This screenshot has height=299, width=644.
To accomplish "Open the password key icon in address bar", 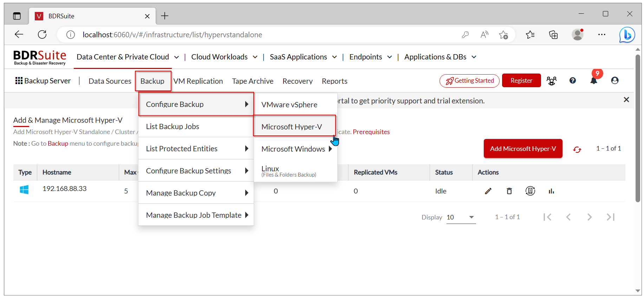I will pyautogui.click(x=465, y=35).
